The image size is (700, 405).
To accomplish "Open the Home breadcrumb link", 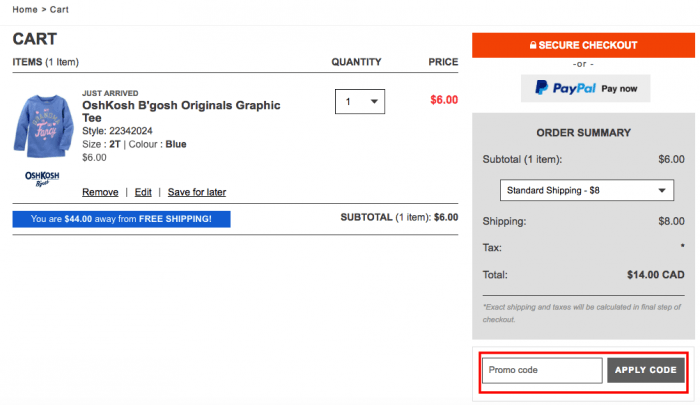I will pyautogui.click(x=25, y=9).
